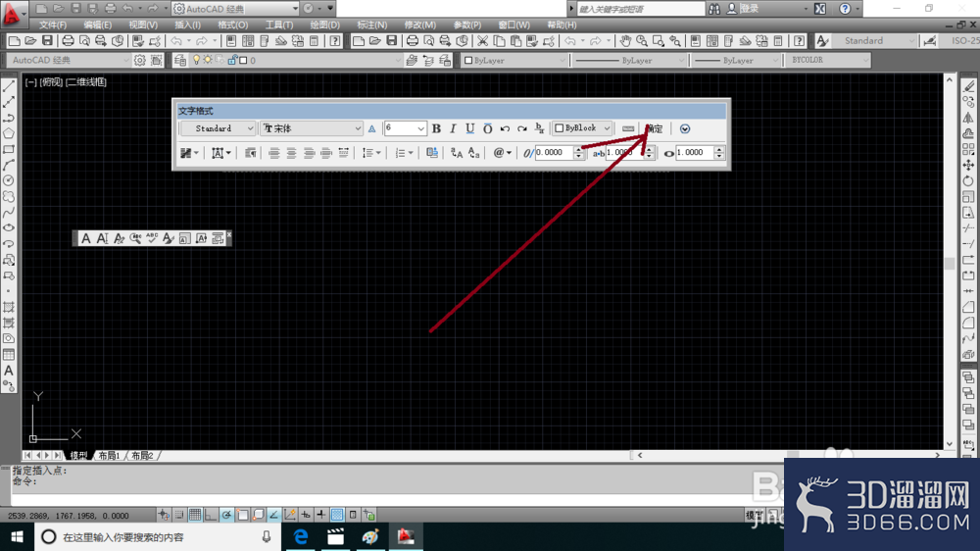Select the Multiline Text tool in left toolbar

9,371
